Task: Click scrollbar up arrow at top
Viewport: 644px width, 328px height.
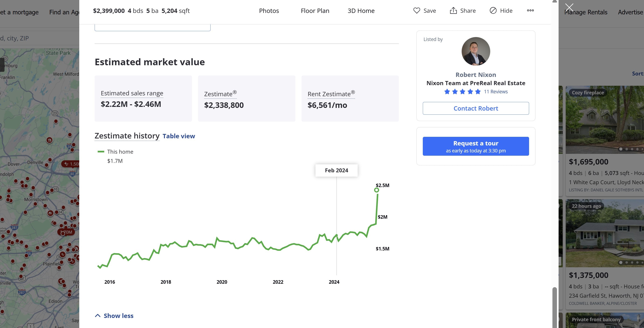Action: coord(554,1)
